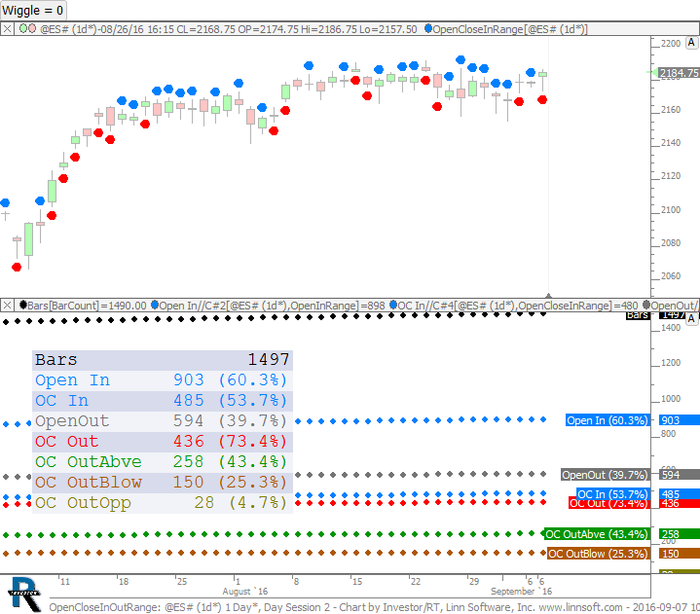Select the Open In 903 (60.3%) row
Screen dimensions: 700x614
click(x=163, y=380)
